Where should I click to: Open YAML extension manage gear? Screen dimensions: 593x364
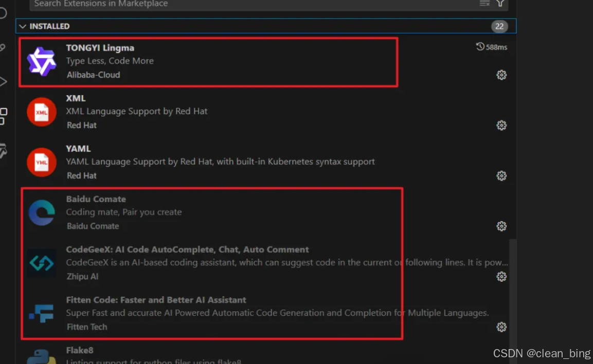pos(501,176)
